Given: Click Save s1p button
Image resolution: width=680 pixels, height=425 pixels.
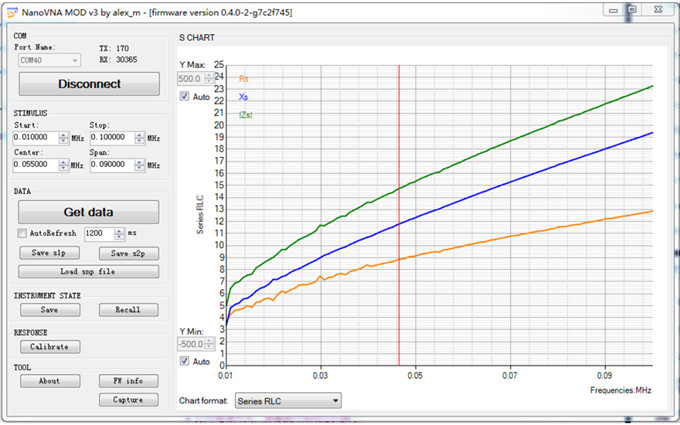Looking at the screenshot, I should [48, 253].
